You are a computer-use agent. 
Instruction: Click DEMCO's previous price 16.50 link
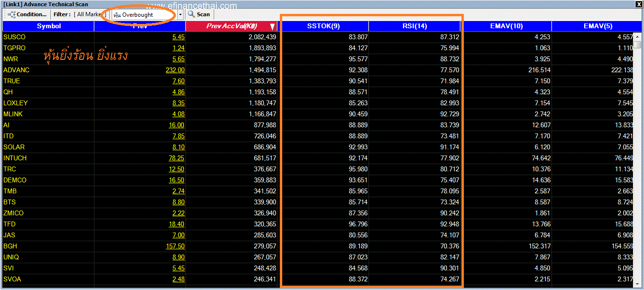tap(177, 180)
